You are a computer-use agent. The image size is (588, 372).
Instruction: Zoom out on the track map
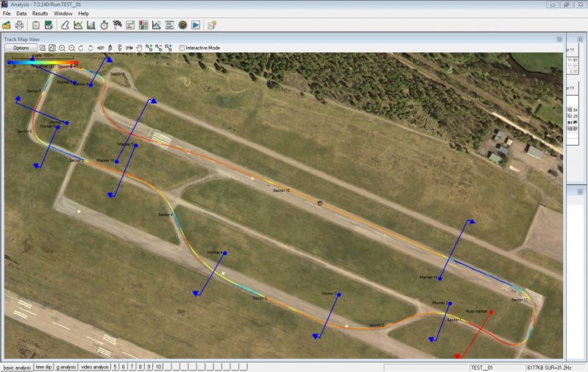tap(71, 48)
